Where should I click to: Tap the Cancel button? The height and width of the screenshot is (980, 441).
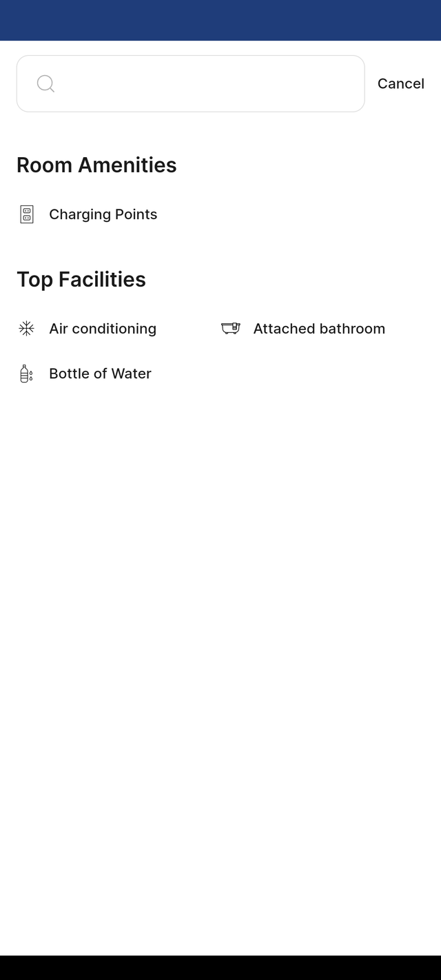click(400, 83)
